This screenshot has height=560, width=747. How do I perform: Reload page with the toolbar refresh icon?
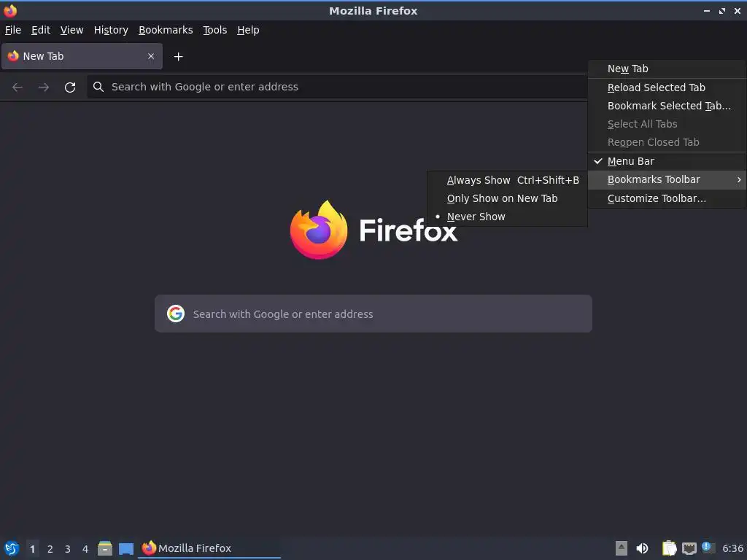[x=70, y=87]
